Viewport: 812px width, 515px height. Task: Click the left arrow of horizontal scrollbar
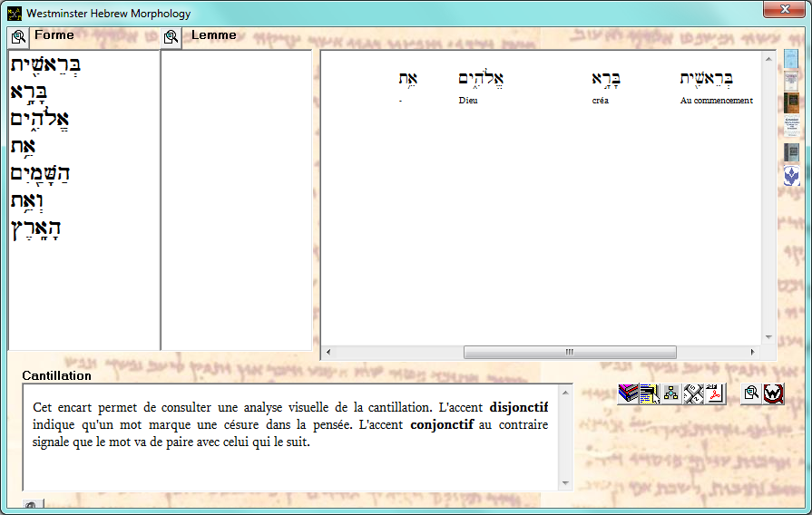coord(328,352)
